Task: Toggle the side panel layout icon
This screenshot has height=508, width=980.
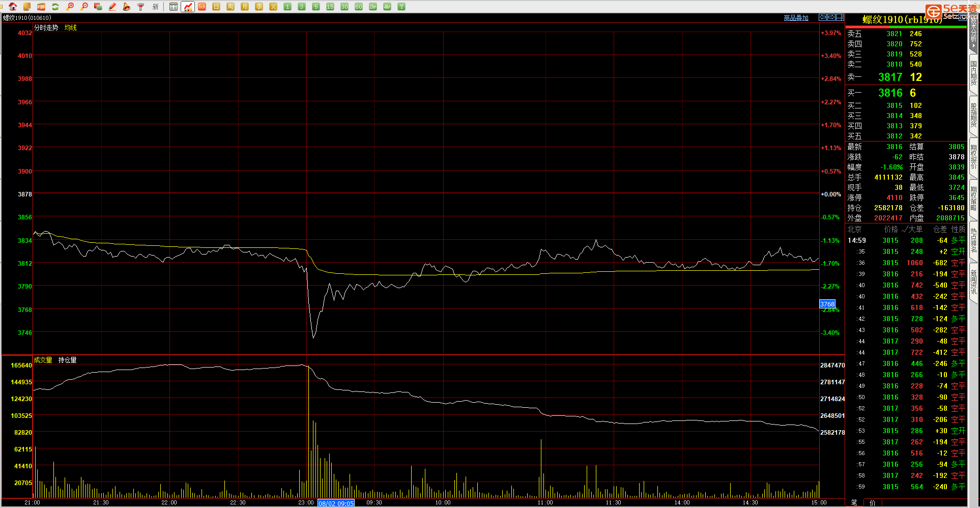Action: [840, 17]
